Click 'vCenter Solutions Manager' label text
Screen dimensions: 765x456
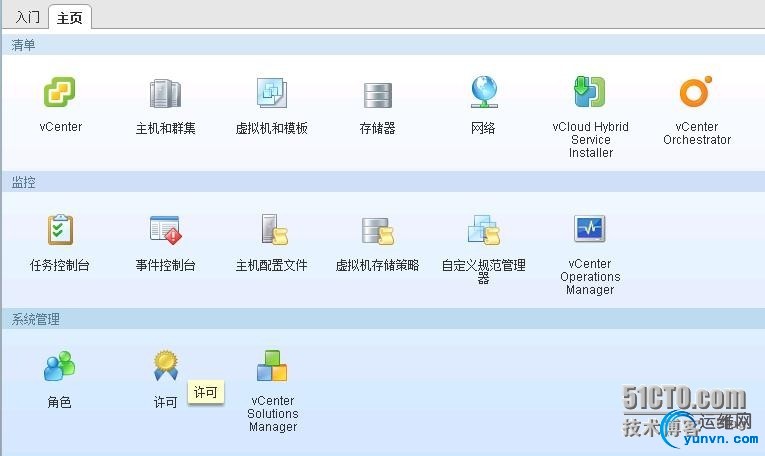pos(273,414)
